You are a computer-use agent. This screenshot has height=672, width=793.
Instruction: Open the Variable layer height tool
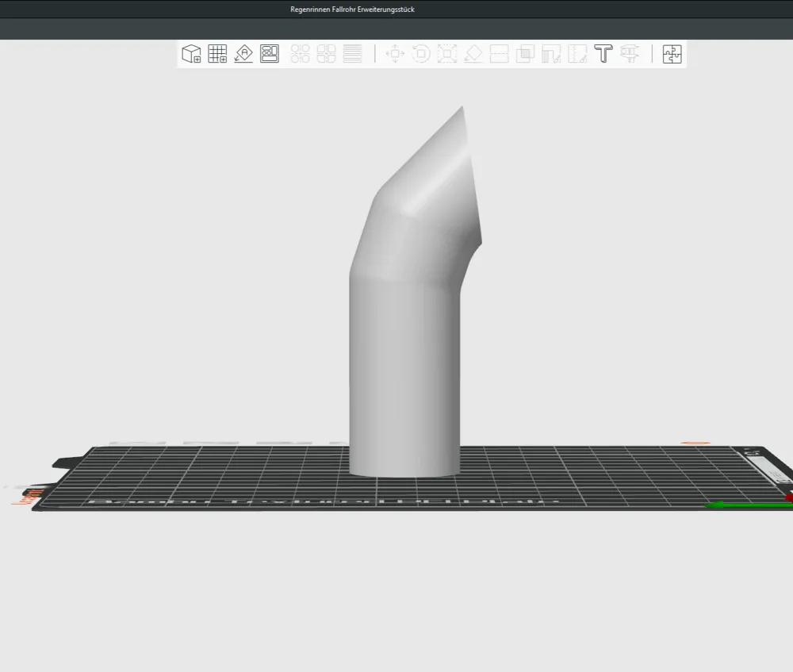pyautogui.click(x=351, y=53)
